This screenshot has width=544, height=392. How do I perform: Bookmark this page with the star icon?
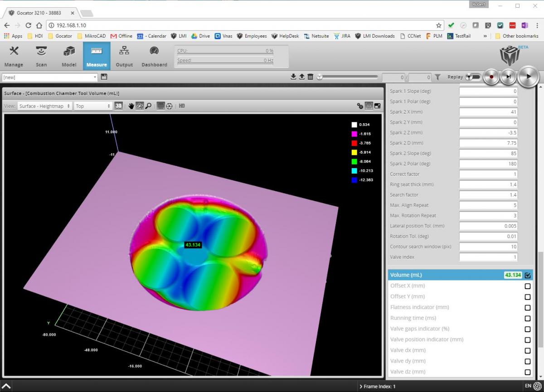click(438, 25)
